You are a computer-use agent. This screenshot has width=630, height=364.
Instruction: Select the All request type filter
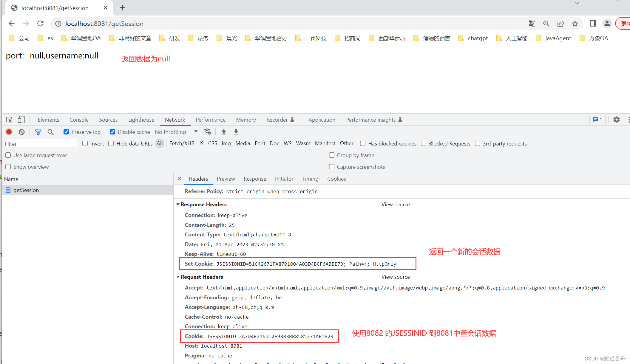(x=160, y=143)
